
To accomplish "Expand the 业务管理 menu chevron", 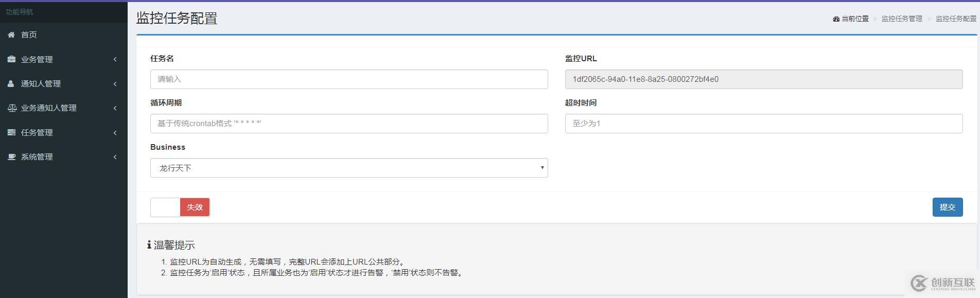I will pyautogui.click(x=115, y=59).
